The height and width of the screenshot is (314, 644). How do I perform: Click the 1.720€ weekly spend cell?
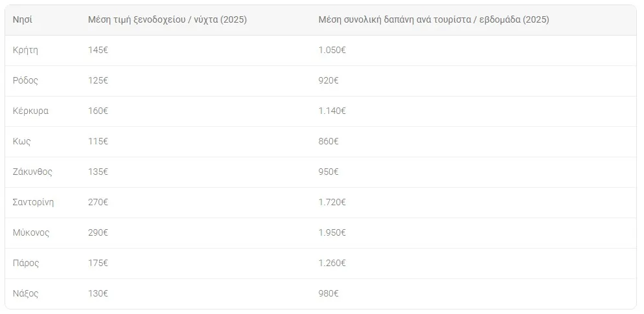click(332, 202)
